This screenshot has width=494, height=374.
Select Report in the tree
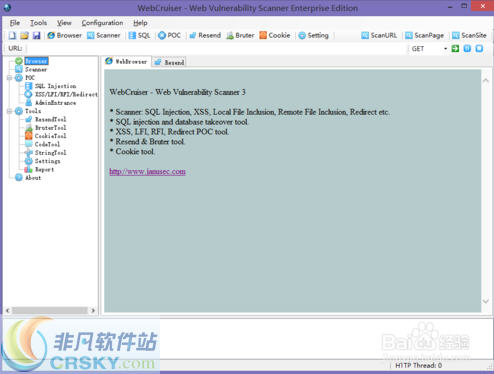point(44,169)
